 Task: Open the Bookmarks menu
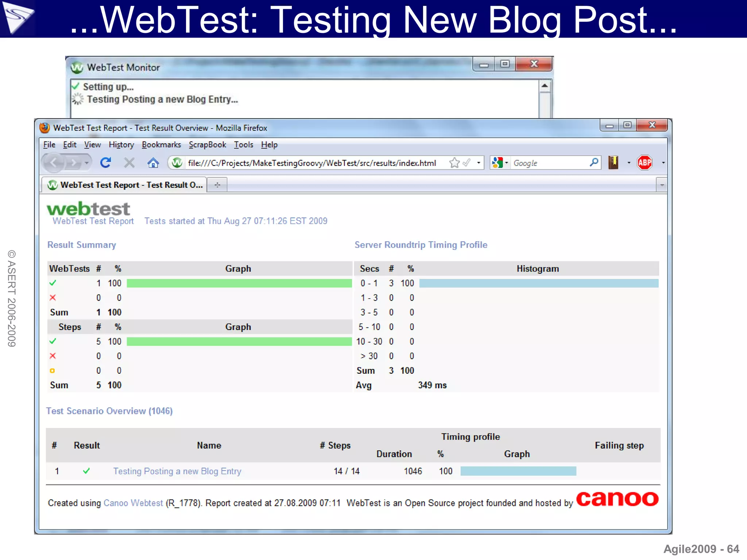click(161, 145)
